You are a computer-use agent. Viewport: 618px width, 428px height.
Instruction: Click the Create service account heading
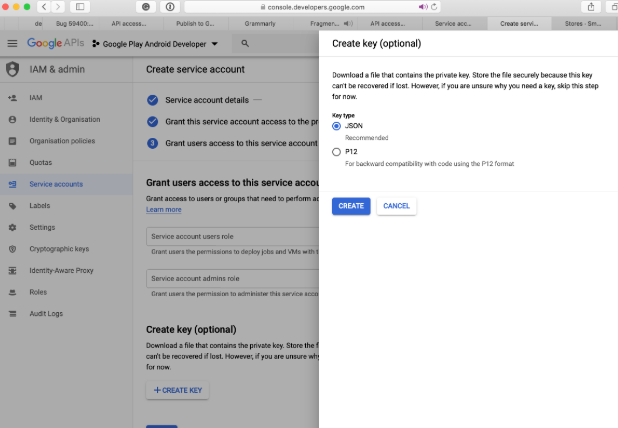tap(195, 69)
